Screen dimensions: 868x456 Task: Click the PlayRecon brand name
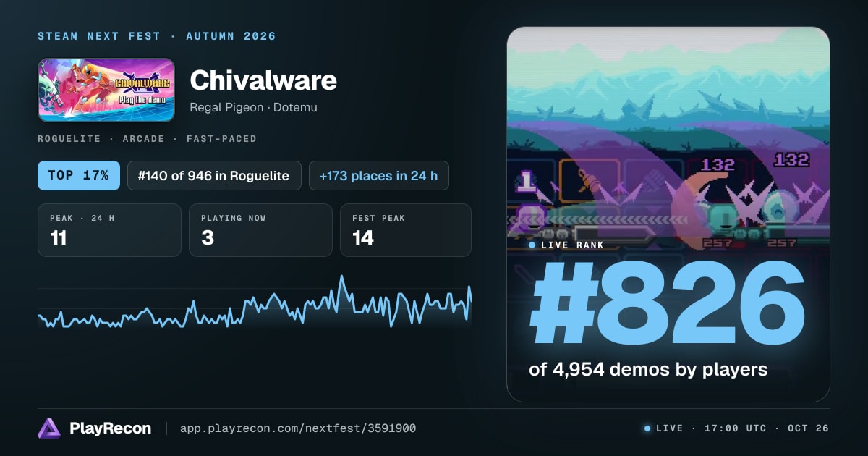110,428
